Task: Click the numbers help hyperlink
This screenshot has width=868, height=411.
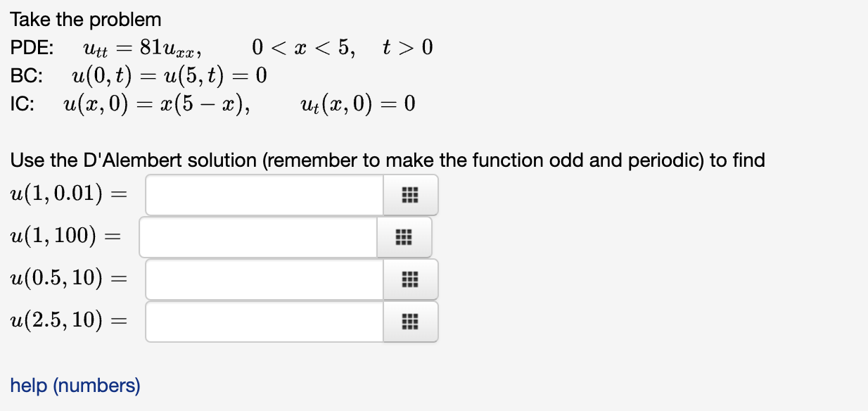Action: point(75,386)
